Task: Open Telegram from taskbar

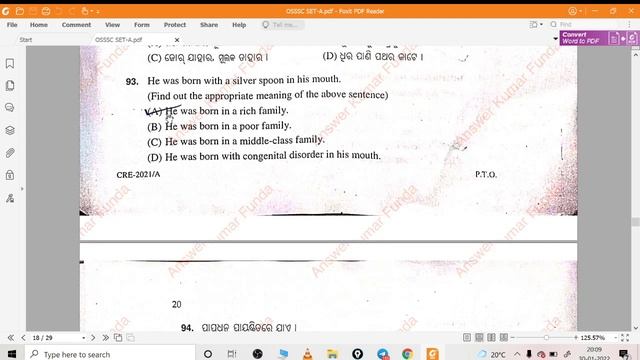Action: 382,354
